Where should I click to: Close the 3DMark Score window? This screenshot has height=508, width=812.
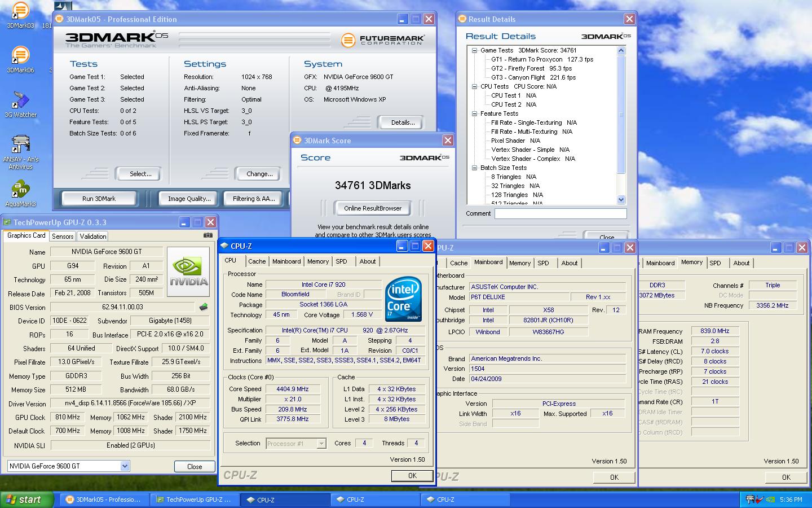pos(448,141)
